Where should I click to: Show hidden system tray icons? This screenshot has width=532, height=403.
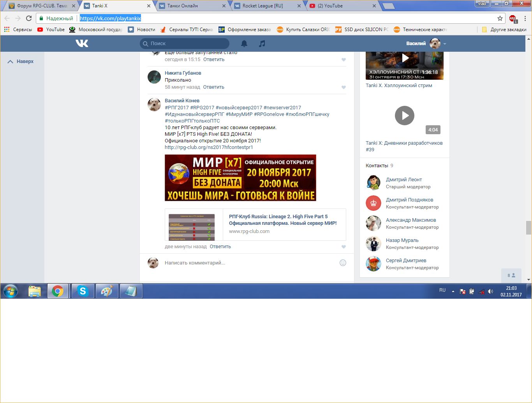(x=453, y=291)
